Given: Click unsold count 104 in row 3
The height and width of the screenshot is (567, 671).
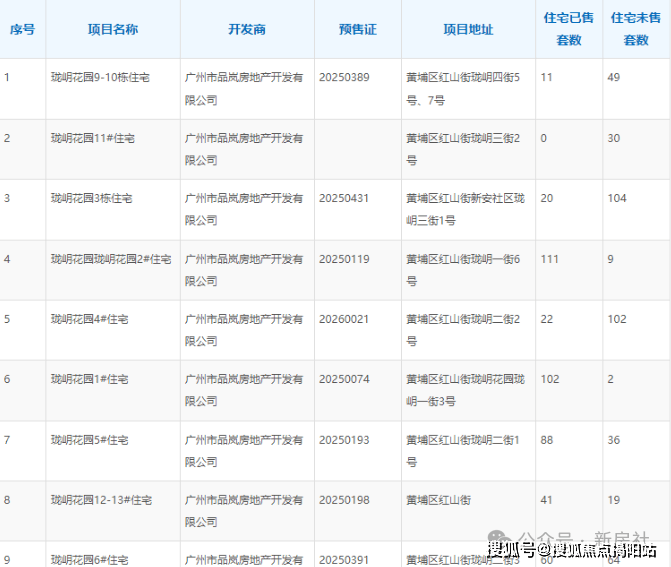Looking at the screenshot, I should [x=617, y=198].
